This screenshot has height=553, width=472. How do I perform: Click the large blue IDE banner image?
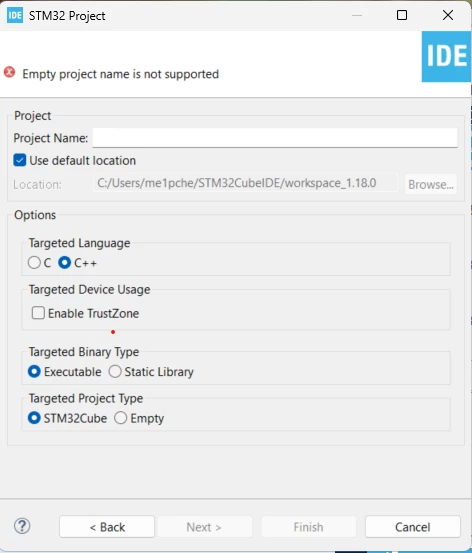point(446,56)
